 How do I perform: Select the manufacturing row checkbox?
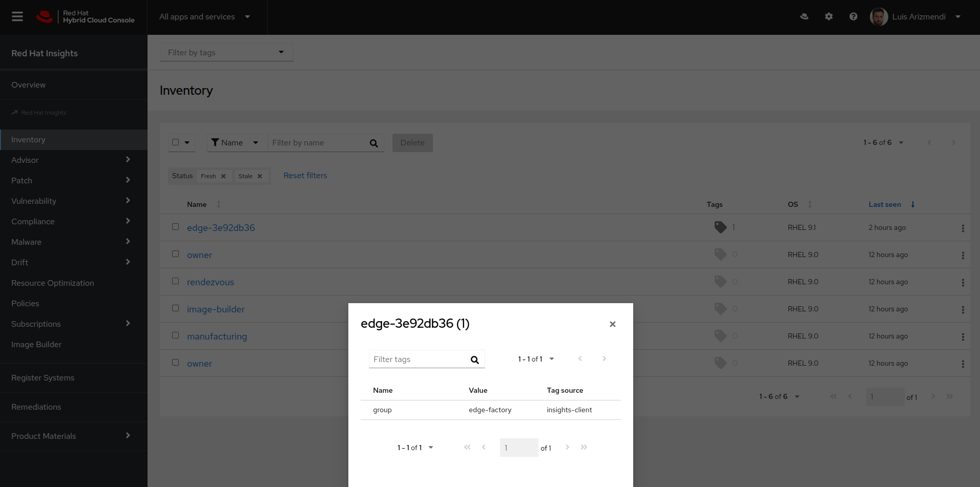point(176,335)
